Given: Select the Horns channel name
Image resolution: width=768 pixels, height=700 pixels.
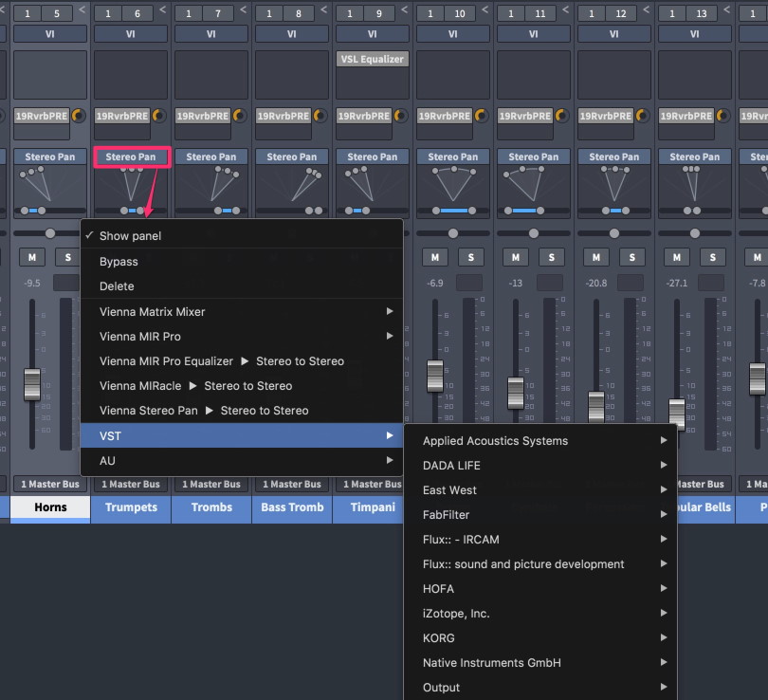Looking at the screenshot, I should (50, 507).
